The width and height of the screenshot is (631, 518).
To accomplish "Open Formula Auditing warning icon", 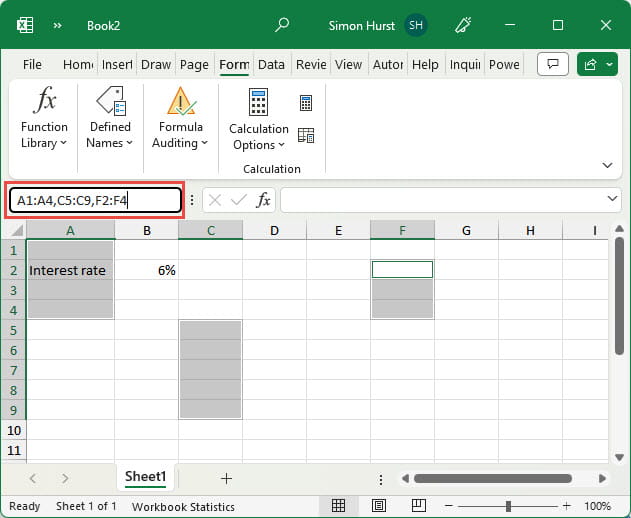I will point(180,102).
